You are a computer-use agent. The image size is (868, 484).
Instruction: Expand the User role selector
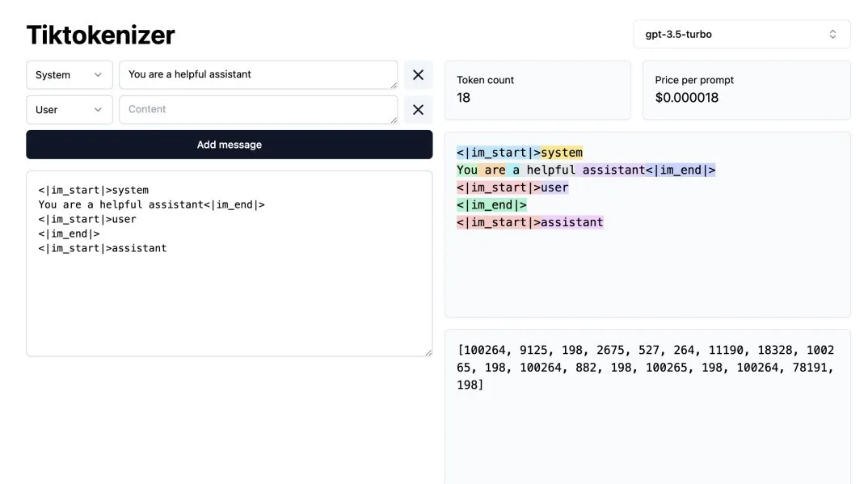[70, 110]
